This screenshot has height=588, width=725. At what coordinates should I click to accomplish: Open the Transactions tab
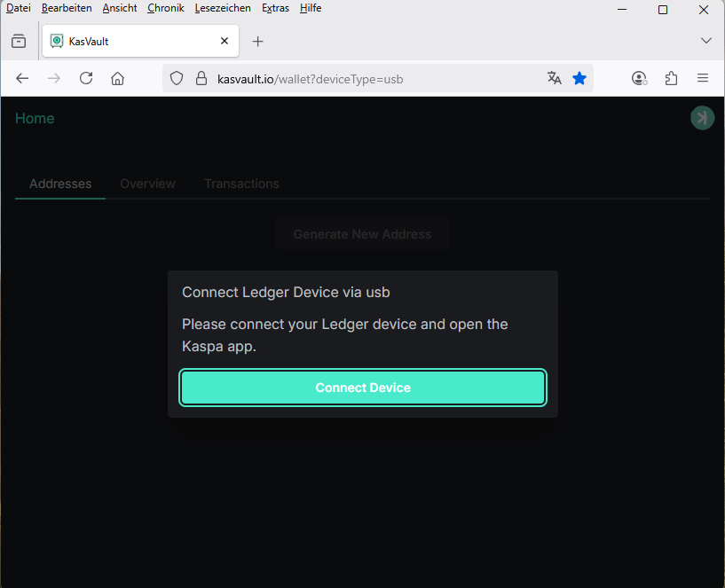pos(241,184)
